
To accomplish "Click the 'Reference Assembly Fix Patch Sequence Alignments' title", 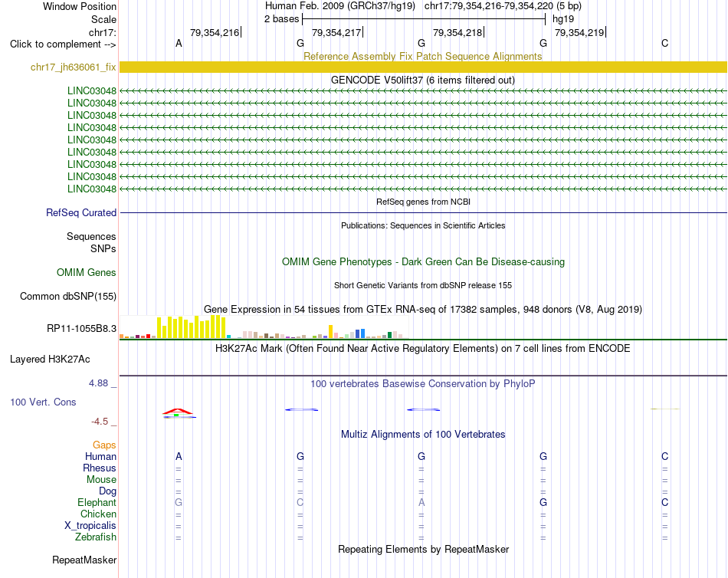I will coord(422,56).
